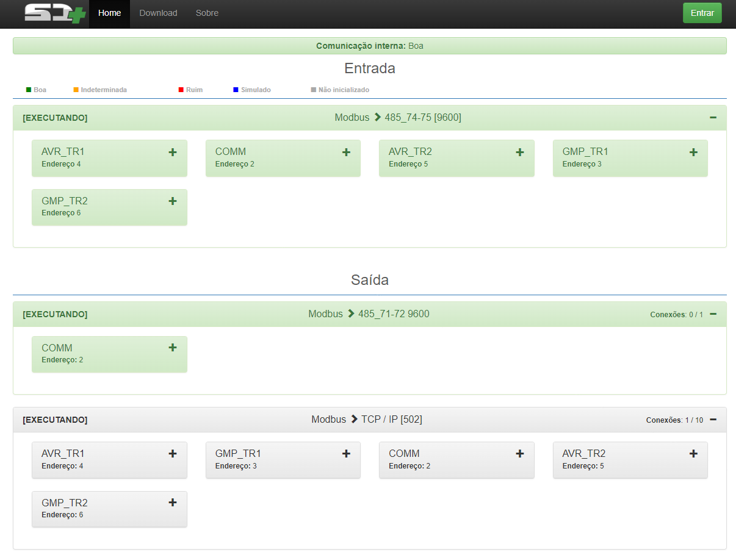Screen dimensions: 736x560
Task: Click Conexões: 1 / 10 counter
Action: [x=674, y=420]
